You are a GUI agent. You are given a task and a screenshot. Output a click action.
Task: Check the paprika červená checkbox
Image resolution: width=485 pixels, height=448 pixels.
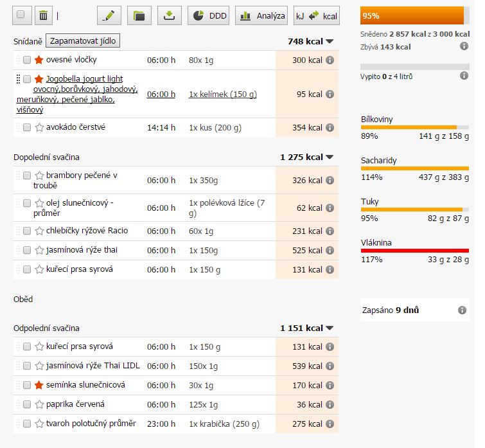tap(27, 404)
